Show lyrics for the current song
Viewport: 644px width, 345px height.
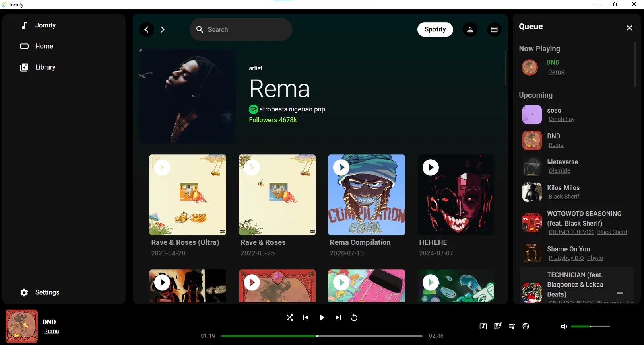tap(498, 326)
